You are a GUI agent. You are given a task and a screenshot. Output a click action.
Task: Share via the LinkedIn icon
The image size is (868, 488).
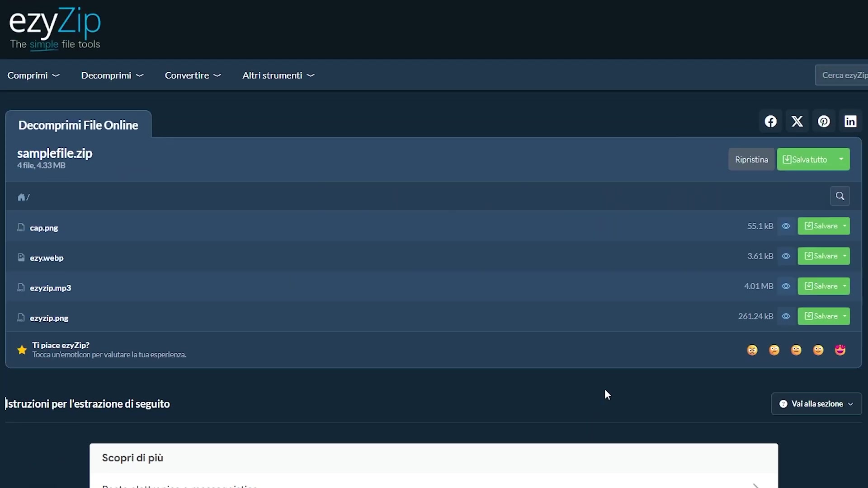click(850, 122)
